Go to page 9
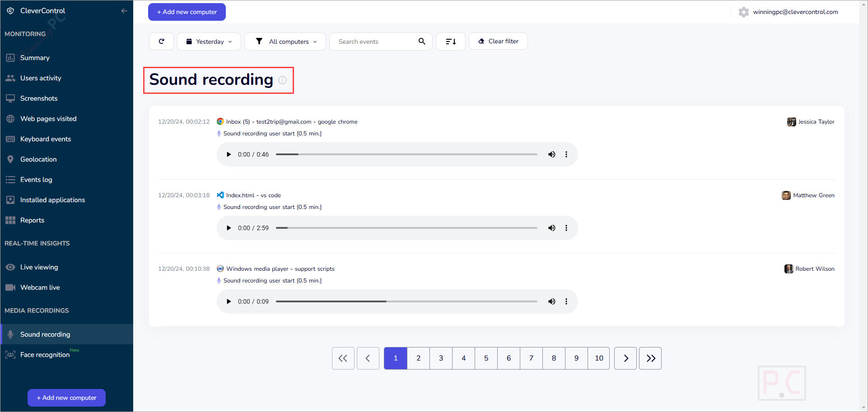The height and width of the screenshot is (412, 868). click(x=577, y=358)
